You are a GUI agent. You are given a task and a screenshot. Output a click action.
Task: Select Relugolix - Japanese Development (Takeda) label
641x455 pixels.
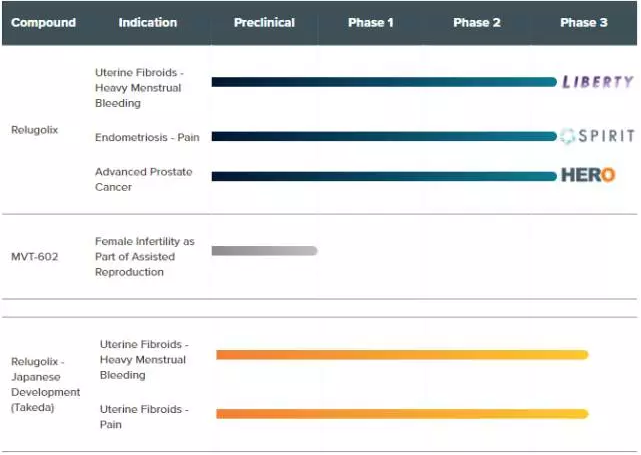[45, 384]
